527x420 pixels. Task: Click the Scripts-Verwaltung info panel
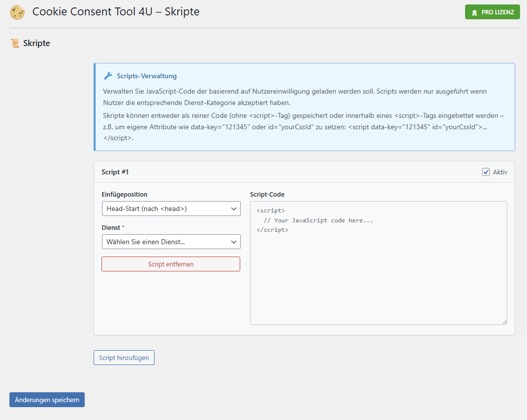click(304, 106)
